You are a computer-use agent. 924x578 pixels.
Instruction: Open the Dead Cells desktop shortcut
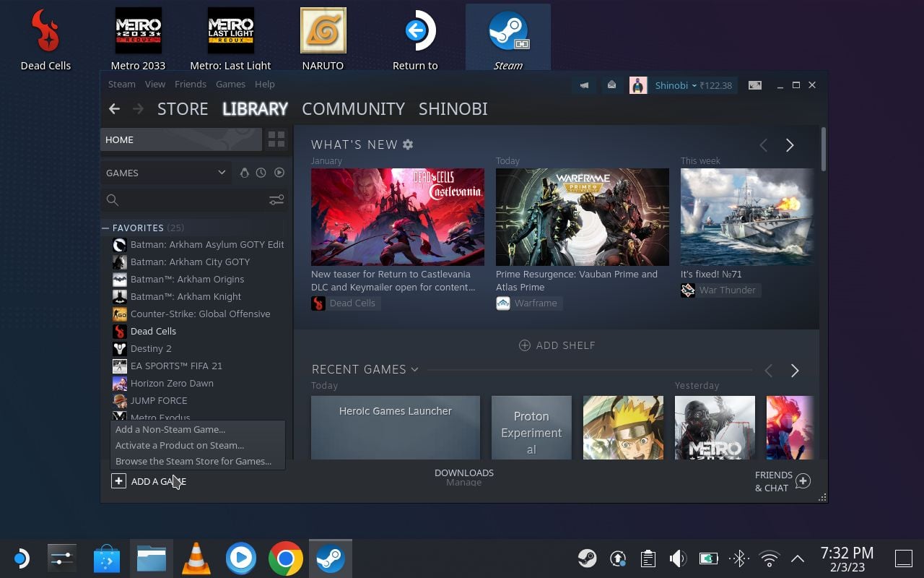tap(45, 39)
